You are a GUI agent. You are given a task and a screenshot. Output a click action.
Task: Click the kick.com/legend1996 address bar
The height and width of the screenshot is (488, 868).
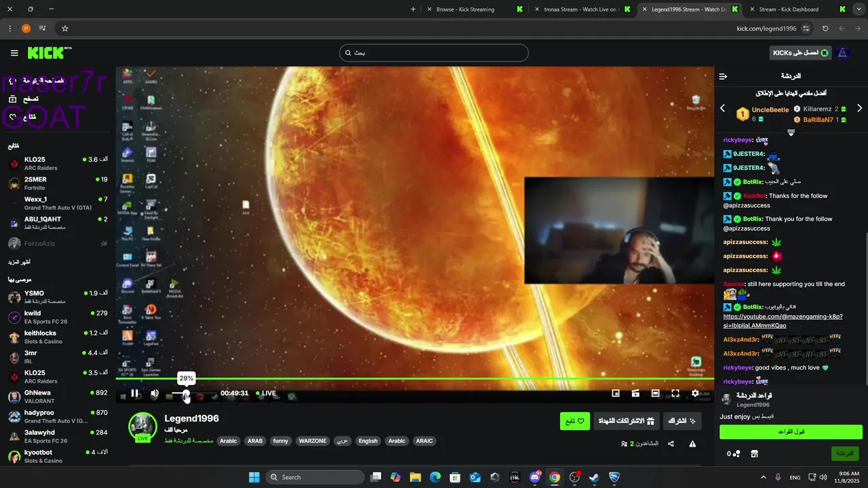tap(766, 28)
